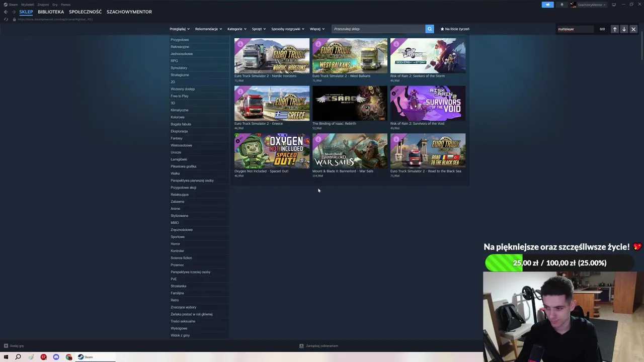Open Chrome from the taskbar
Screen dimensions: 644x362
pos(68,357)
